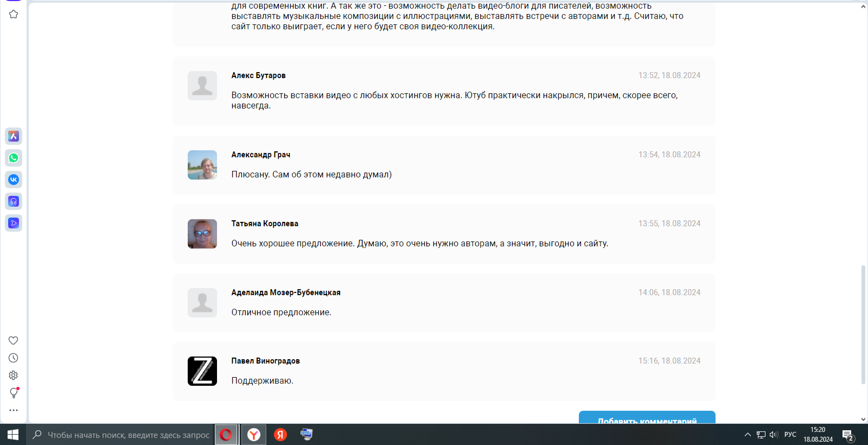Viewport: 868px width, 445px height.
Task: Click timestamp 13:52, 18.08.2024
Action: [669, 75]
